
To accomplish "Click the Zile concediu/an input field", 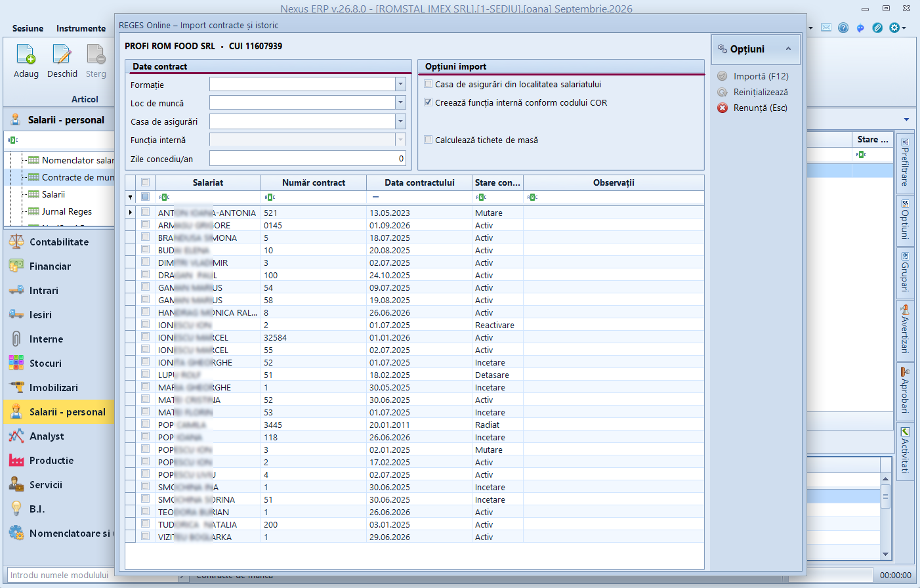I will [x=308, y=158].
